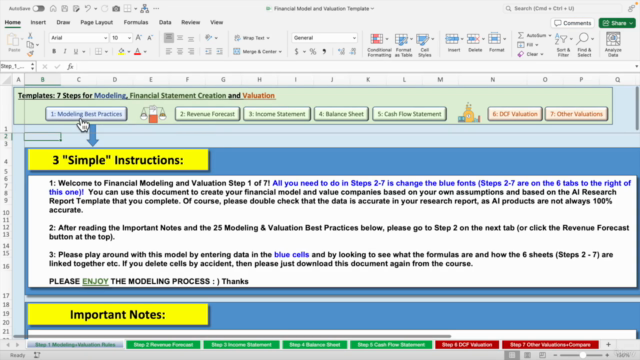Viewport: 640px width, 360px height.
Task: Apply the yellow fill color
Action: tap(121, 51)
